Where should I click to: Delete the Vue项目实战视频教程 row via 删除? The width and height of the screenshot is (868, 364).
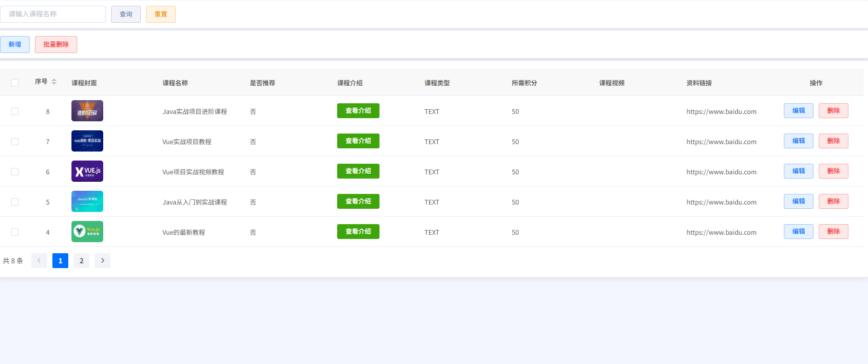click(x=833, y=171)
